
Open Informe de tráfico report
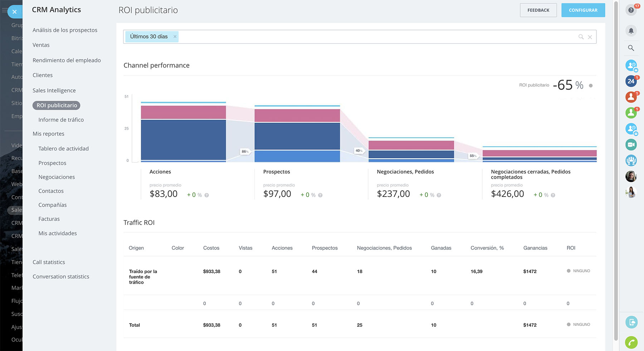pos(61,120)
